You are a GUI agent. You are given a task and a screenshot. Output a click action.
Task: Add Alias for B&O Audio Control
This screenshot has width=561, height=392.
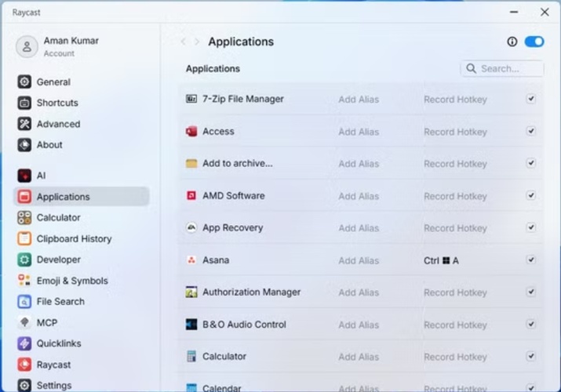click(359, 325)
